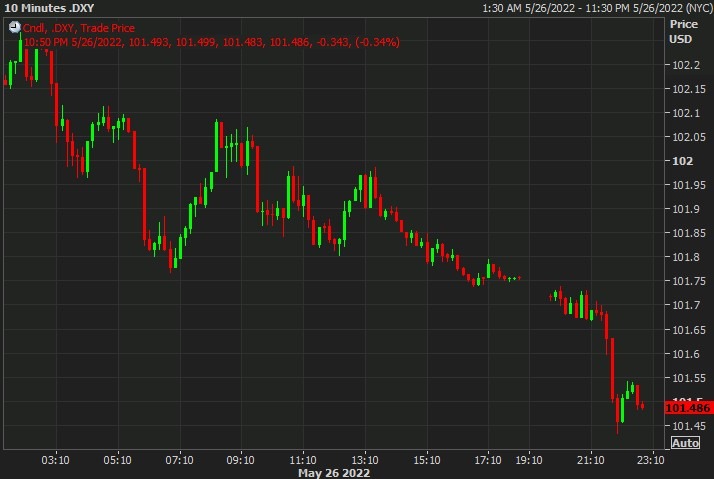Image resolution: width=714 pixels, height=479 pixels.
Task: Click the 101.45 price axis label
Action: pyautogui.click(x=689, y=426)
